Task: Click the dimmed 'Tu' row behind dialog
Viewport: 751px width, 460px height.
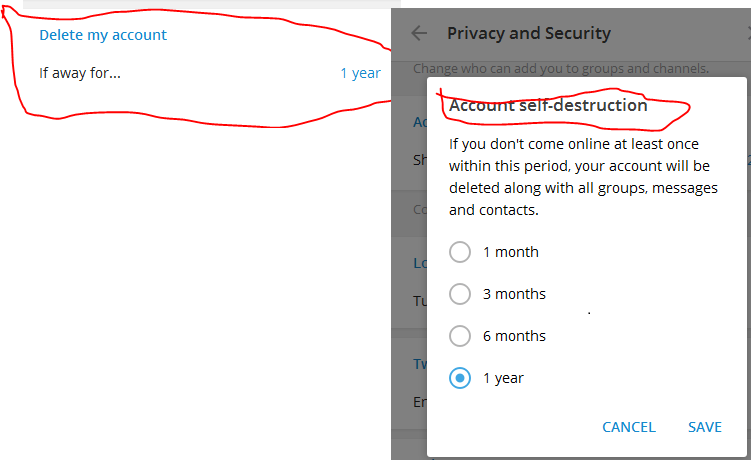Action: (x=420, y=301)
